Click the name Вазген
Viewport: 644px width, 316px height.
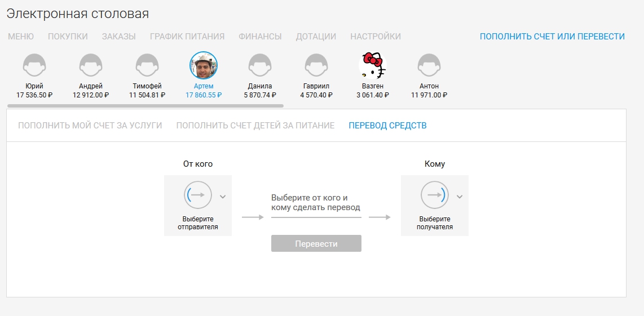point(373,86)
